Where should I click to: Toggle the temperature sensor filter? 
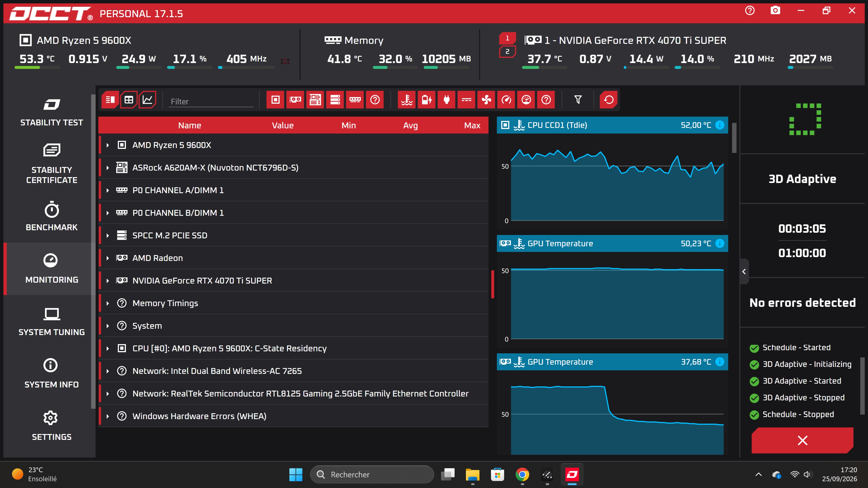[407, 100]
